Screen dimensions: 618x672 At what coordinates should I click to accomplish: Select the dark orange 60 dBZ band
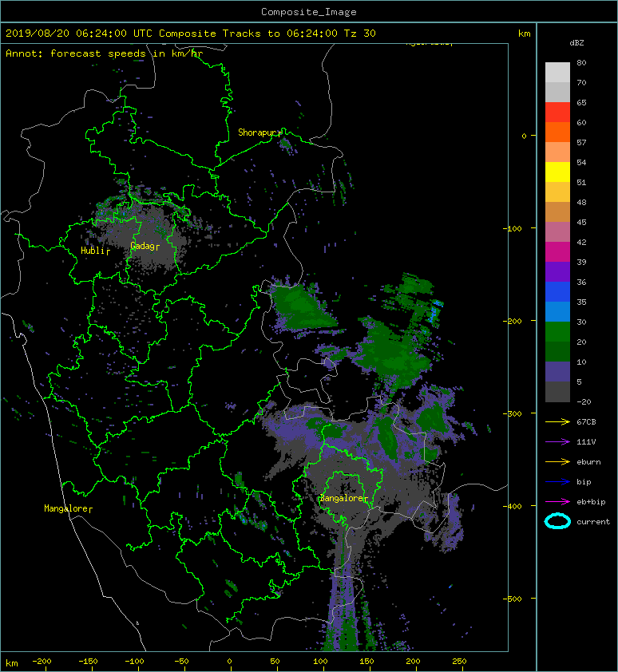coord(557,132)
